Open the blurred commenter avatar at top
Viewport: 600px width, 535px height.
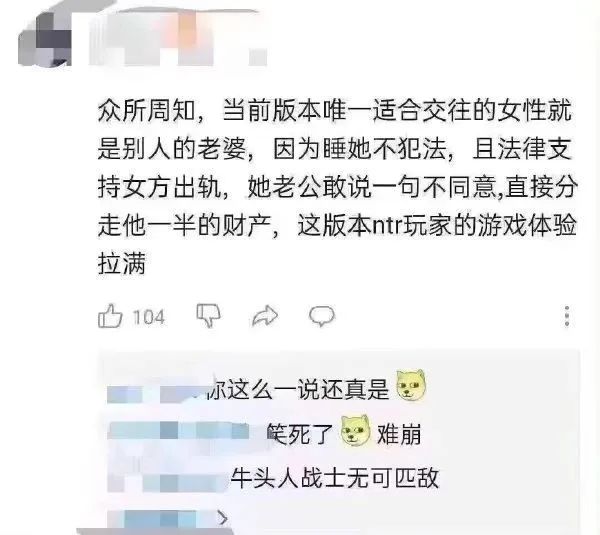click(x=45, y=38)
